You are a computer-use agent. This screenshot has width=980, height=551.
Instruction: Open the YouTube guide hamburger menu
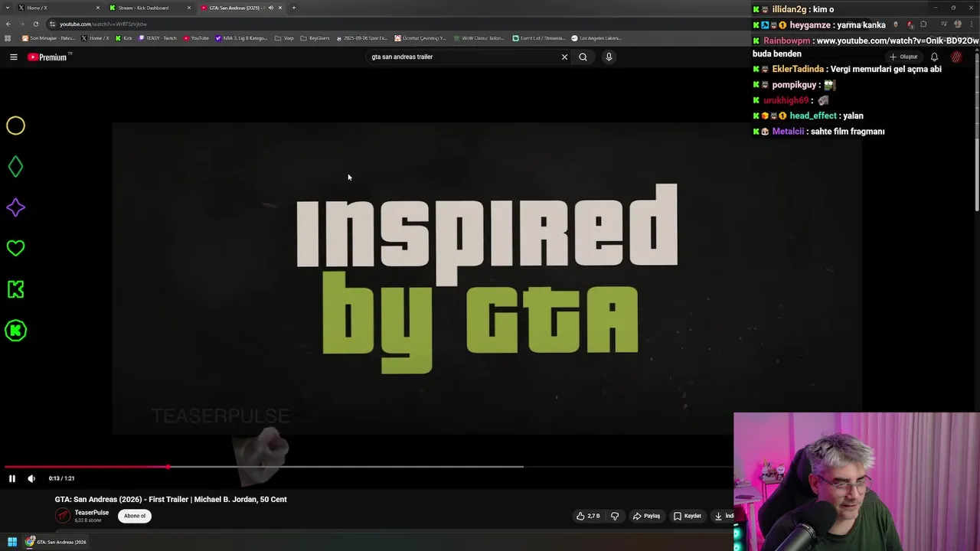(13, 57)
